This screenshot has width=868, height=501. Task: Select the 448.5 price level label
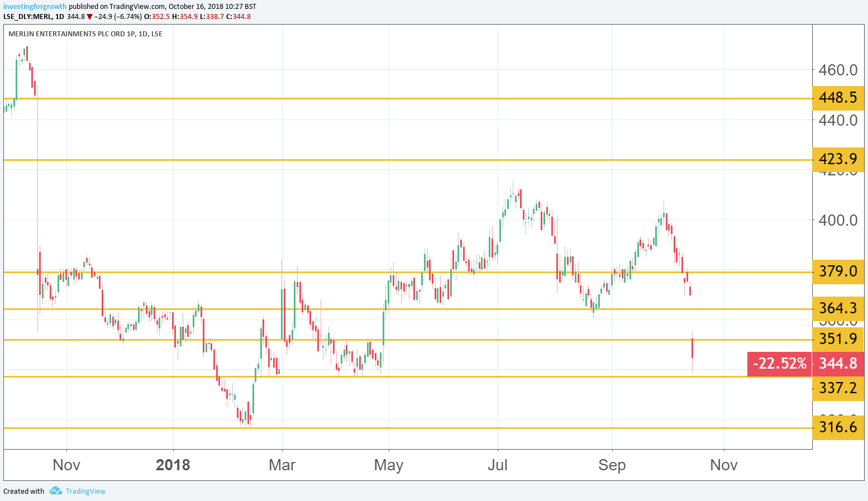point(838,98)
